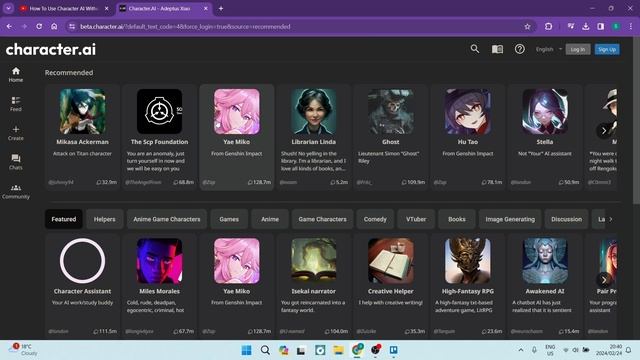Reload the page
Screen dimensions: 640x360
point(39,27)
